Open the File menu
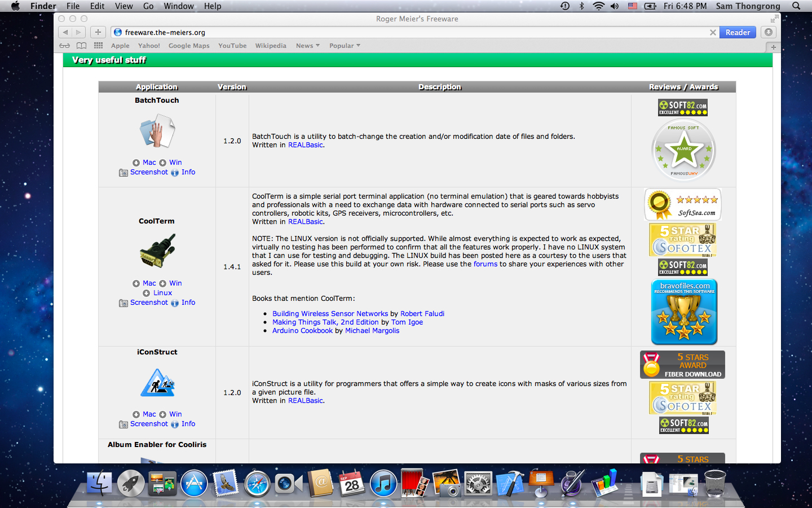This screenshot has height=508, width=812. click(73, 6)
